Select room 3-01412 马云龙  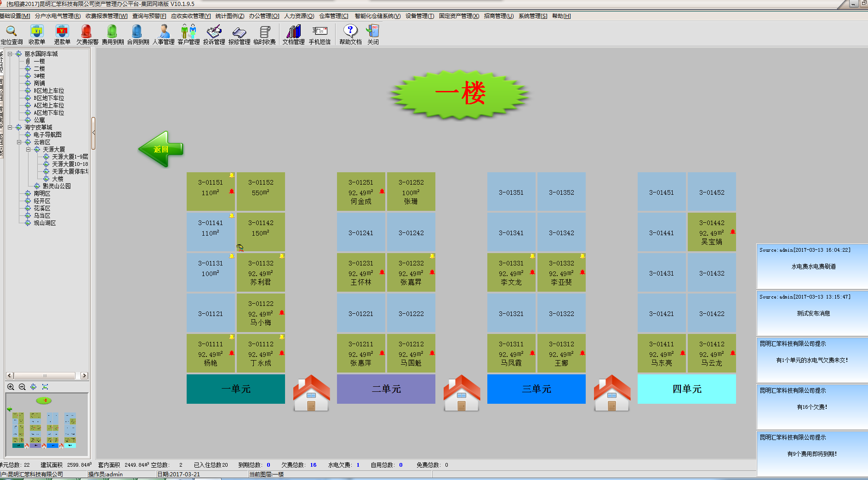coord(712,353)
